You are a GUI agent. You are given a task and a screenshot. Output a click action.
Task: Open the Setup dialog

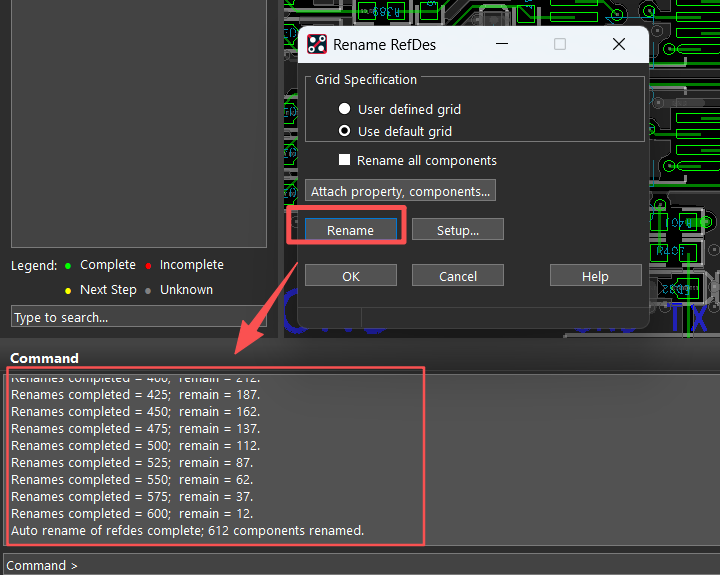pyautogui.click(x=458, y=230)
